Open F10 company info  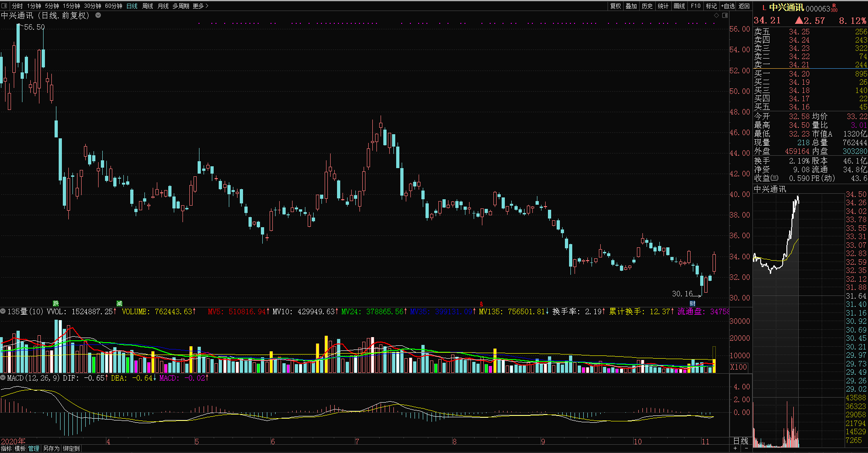(x=696, y=6)
